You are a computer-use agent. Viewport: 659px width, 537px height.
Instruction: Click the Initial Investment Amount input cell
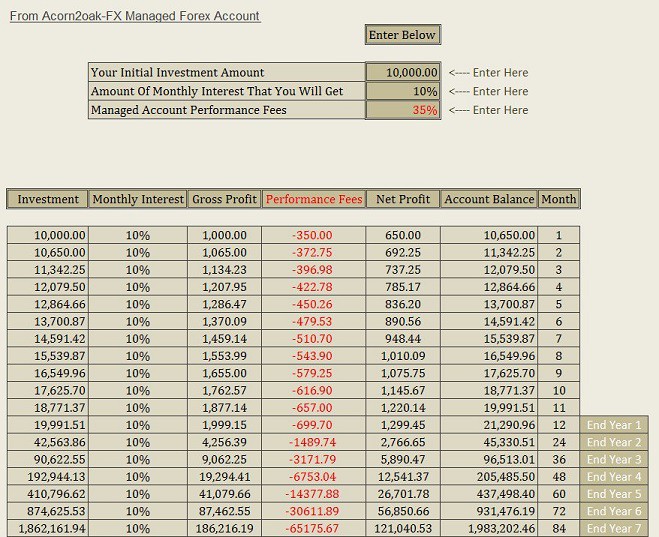point(403,72)
